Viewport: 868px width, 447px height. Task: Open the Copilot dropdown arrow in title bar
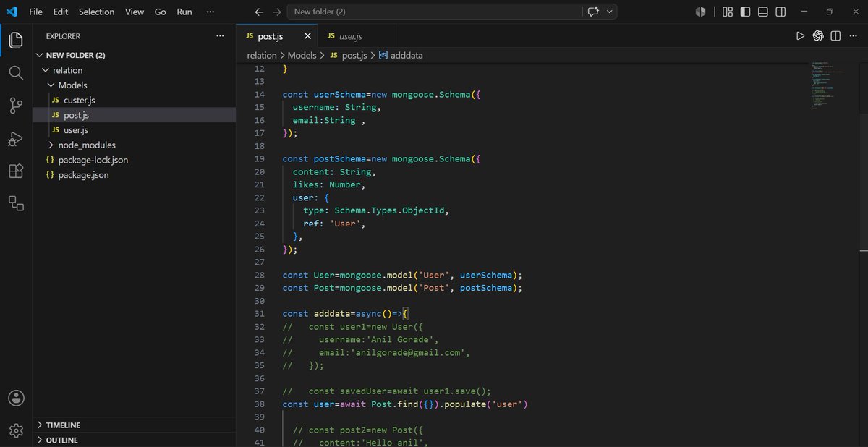point(610,12)
